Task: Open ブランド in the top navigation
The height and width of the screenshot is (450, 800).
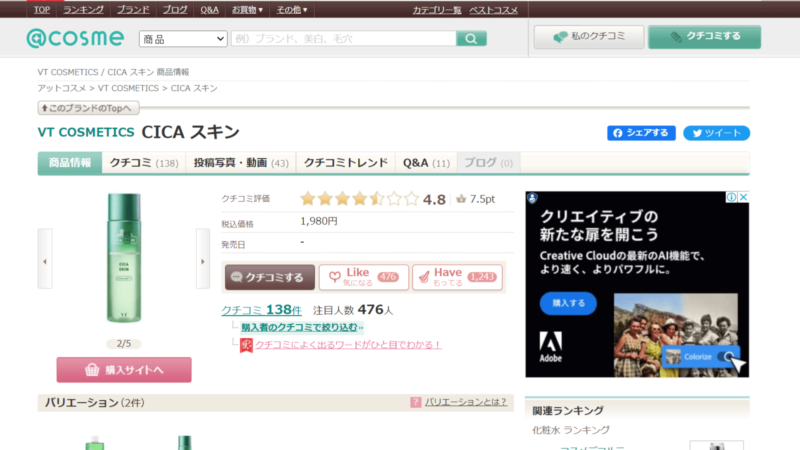Action: pyautogui.click(x=133, y=10)
